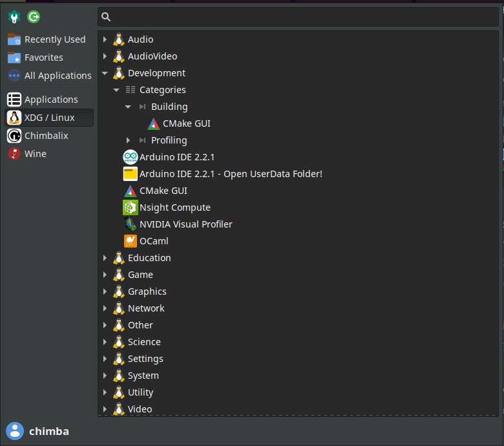Click the Wine icon in sidebar
The image size is (504, 446).
pos(14,154)
